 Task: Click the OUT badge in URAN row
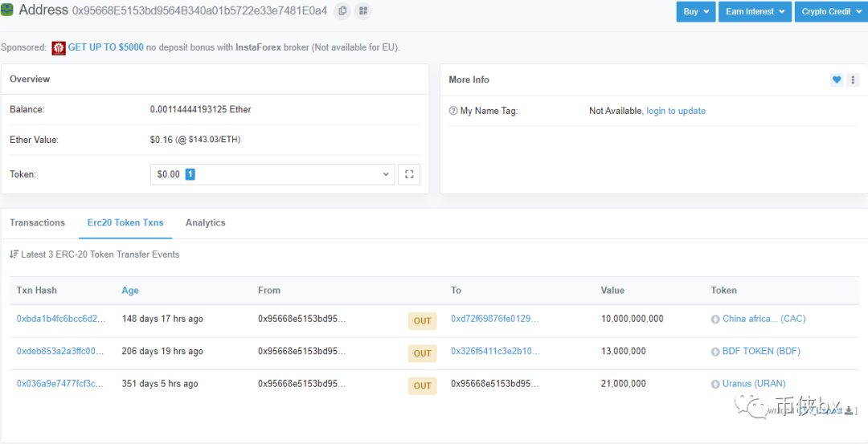pyautogui.click(x=423, y=386)
